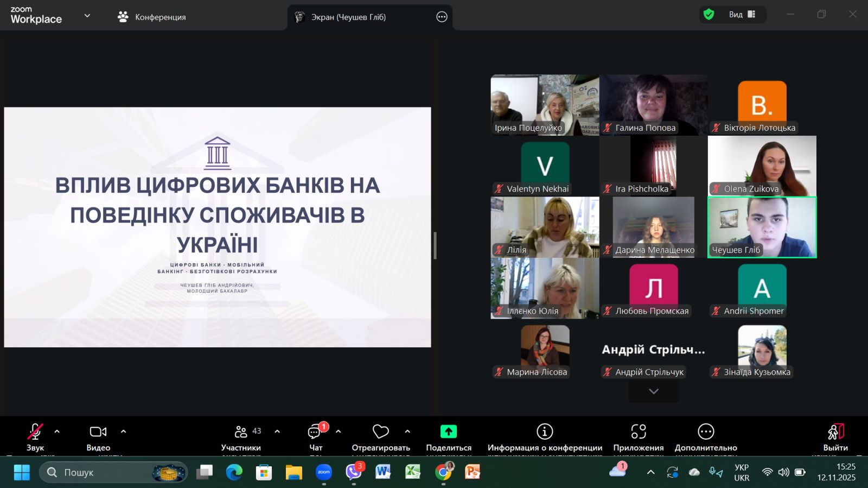Click the green encryption shield icon
Image resolution: width=868 pixels, height=488 pixels.
(709, 15)
